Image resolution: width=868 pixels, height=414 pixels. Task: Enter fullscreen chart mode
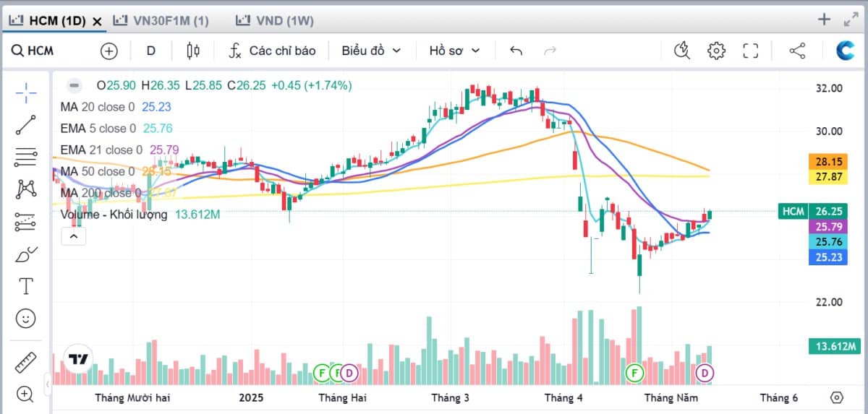(751, 51)
